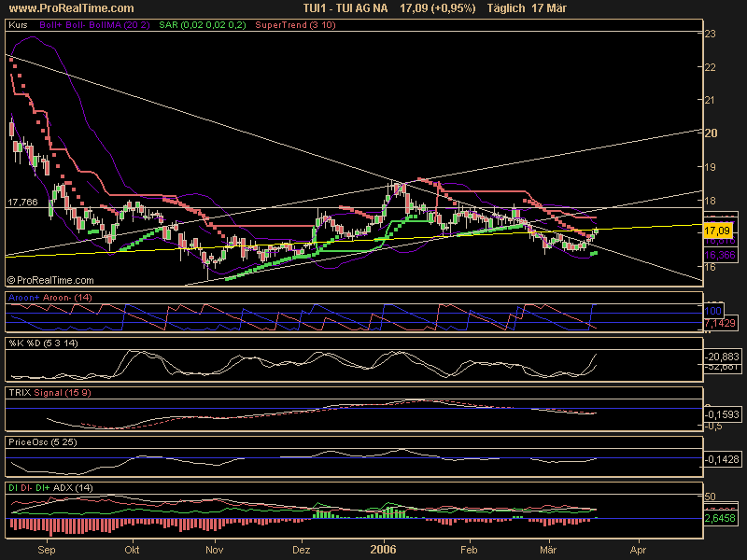Click the 20 price level on the right axis

point(711,133)
